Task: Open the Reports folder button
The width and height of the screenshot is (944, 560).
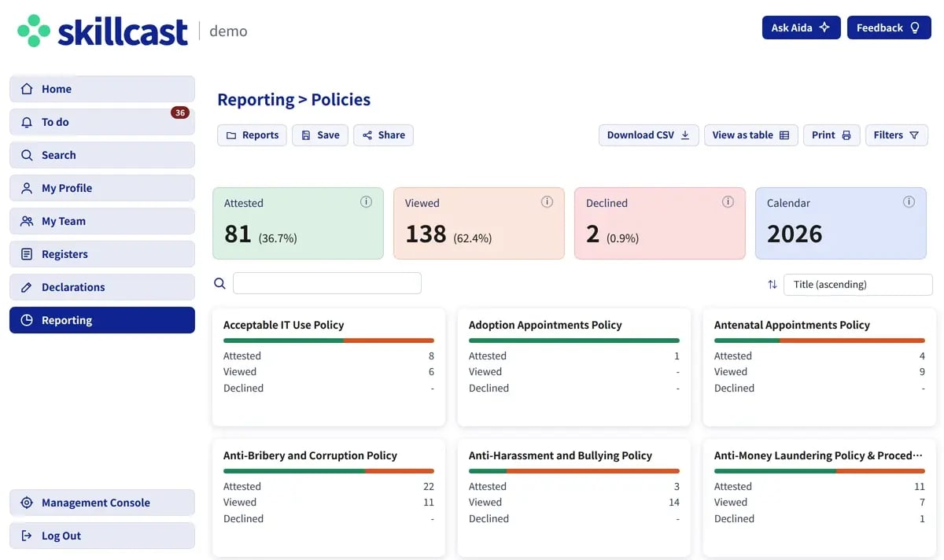Action: (x=252, y=135)
